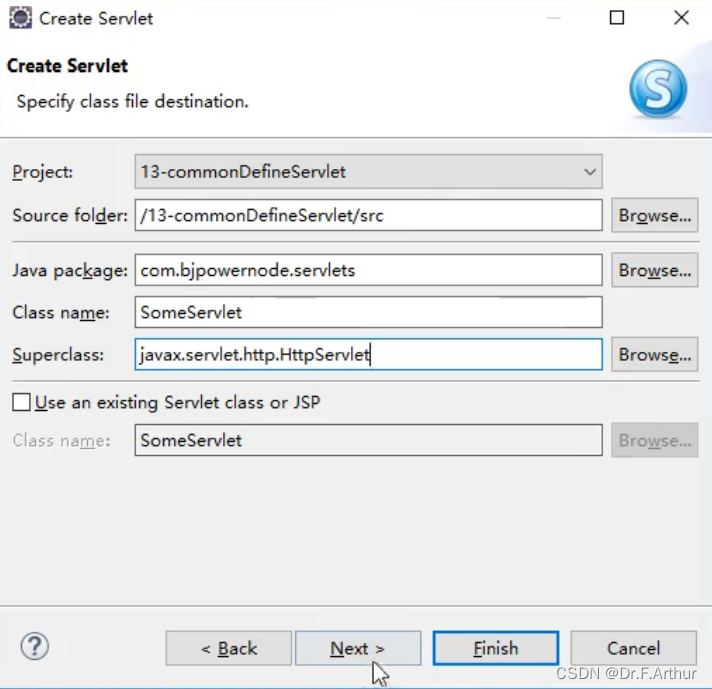
Task: Maximize the Create Servlet window
Action: (617, 18)
